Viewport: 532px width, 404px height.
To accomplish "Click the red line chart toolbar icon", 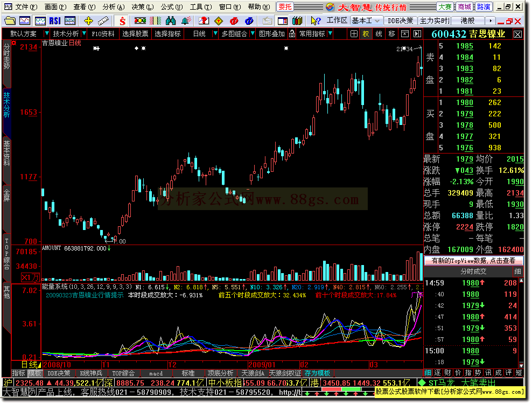I will [25, 21].
